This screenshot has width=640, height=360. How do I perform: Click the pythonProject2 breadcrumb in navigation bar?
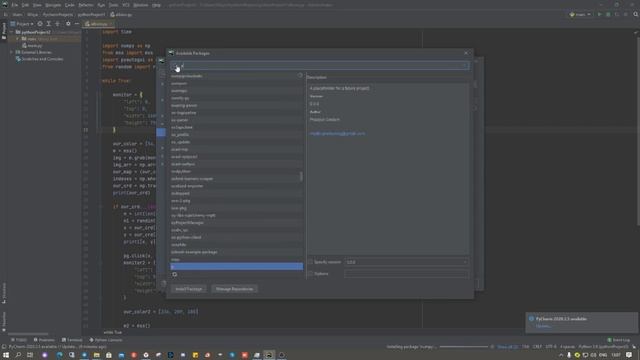click(91, 14)
